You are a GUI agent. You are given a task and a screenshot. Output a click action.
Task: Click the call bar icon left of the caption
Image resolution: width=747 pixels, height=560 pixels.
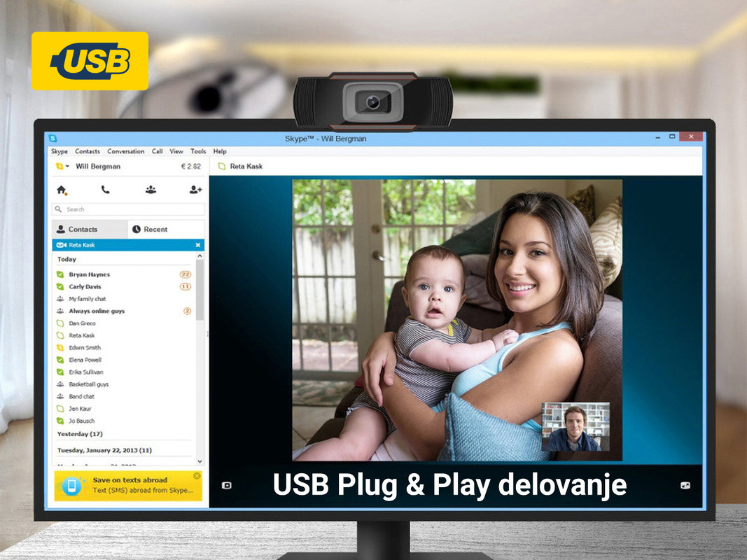click(x=227, y=486)
